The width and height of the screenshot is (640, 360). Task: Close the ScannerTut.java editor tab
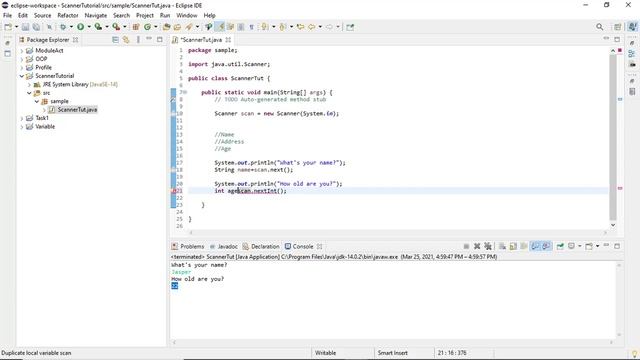[x=228, y=40]
